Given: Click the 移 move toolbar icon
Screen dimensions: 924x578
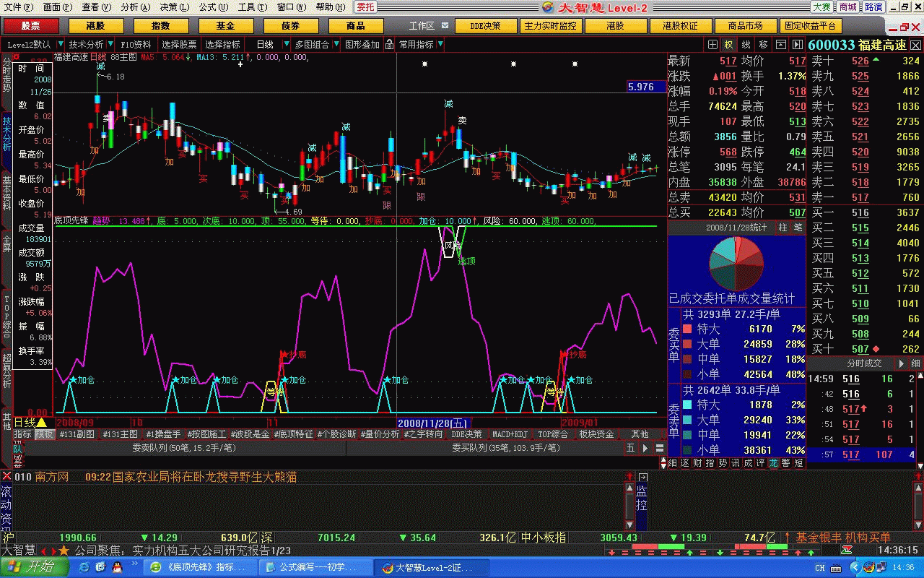Looking at the screenshot, I should coord(763,45).
